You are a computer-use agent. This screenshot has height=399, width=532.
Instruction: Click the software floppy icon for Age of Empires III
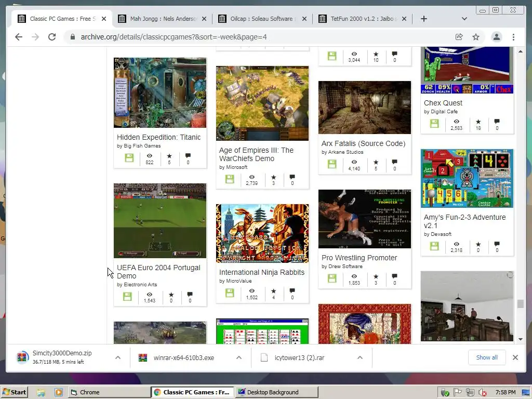point(230,179)
